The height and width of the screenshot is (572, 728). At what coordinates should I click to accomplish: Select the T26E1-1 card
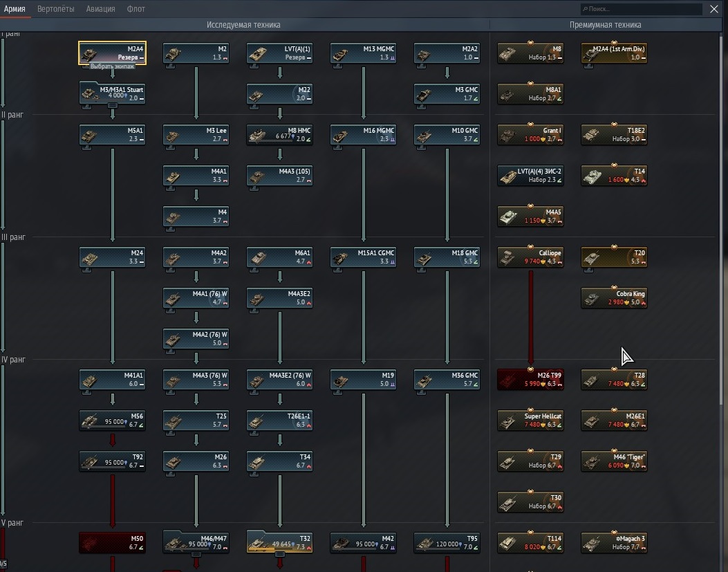pos(279,421)
